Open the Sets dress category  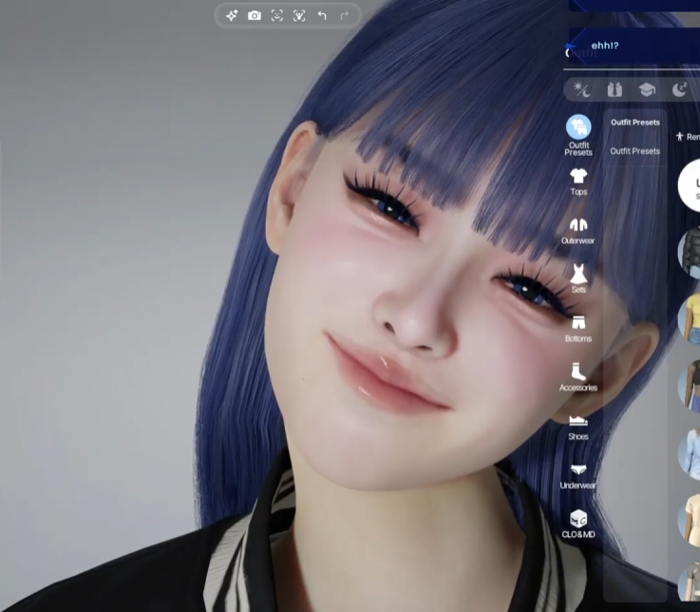(x=578, y=278)
